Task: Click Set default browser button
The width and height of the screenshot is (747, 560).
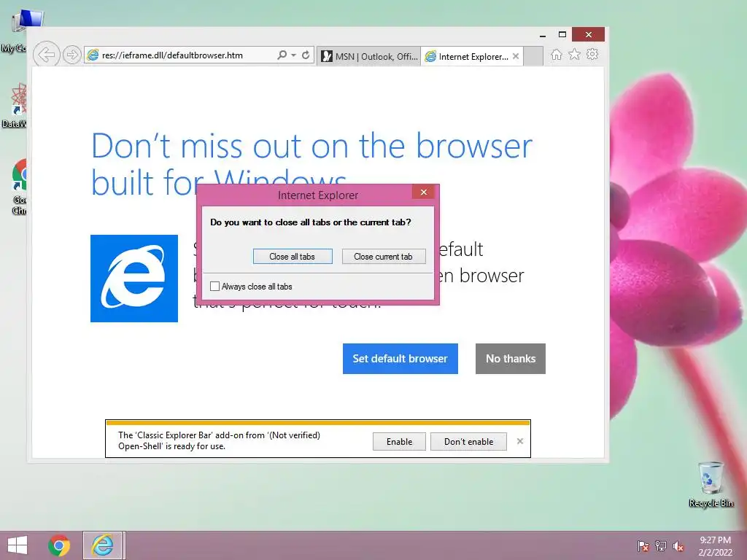Action: click(x=400, y=359)
